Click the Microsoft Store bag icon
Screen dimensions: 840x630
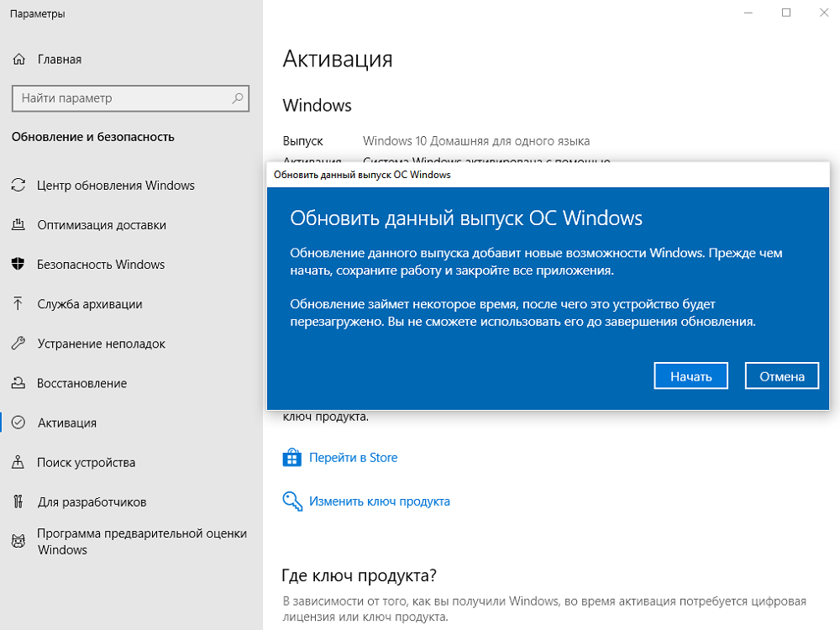(x=292, y=458)
